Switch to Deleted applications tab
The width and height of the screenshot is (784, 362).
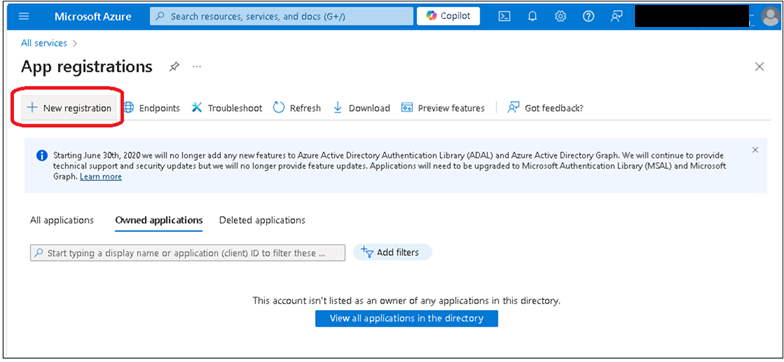click(x=262, y=220)
